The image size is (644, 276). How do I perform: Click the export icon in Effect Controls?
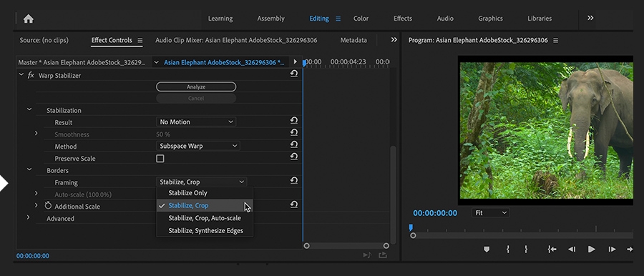[x=382, y=255]
